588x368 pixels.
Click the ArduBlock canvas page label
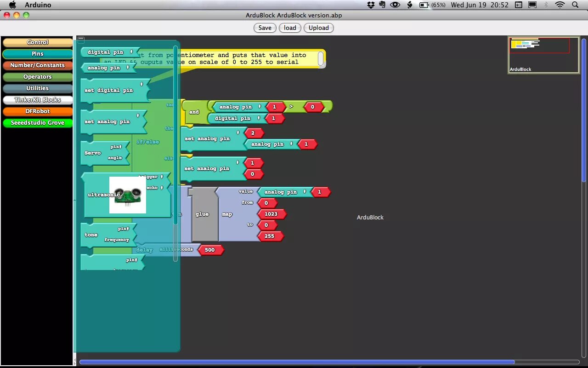370,217
